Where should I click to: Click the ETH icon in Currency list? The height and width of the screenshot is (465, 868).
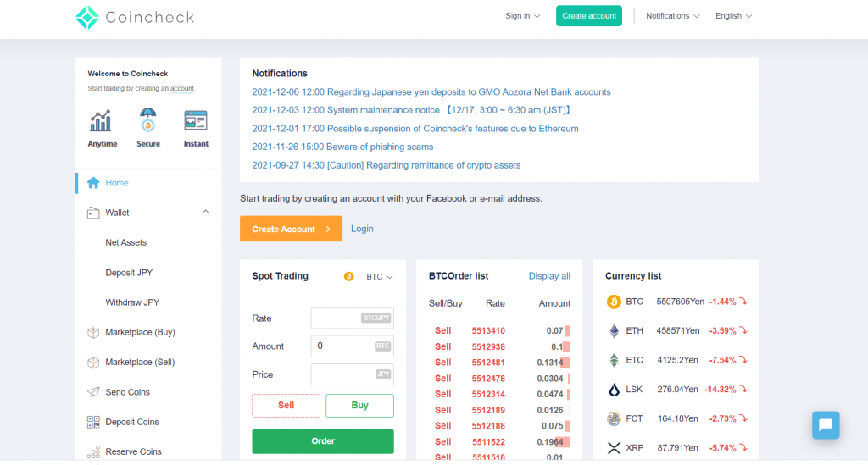[614, 331]
